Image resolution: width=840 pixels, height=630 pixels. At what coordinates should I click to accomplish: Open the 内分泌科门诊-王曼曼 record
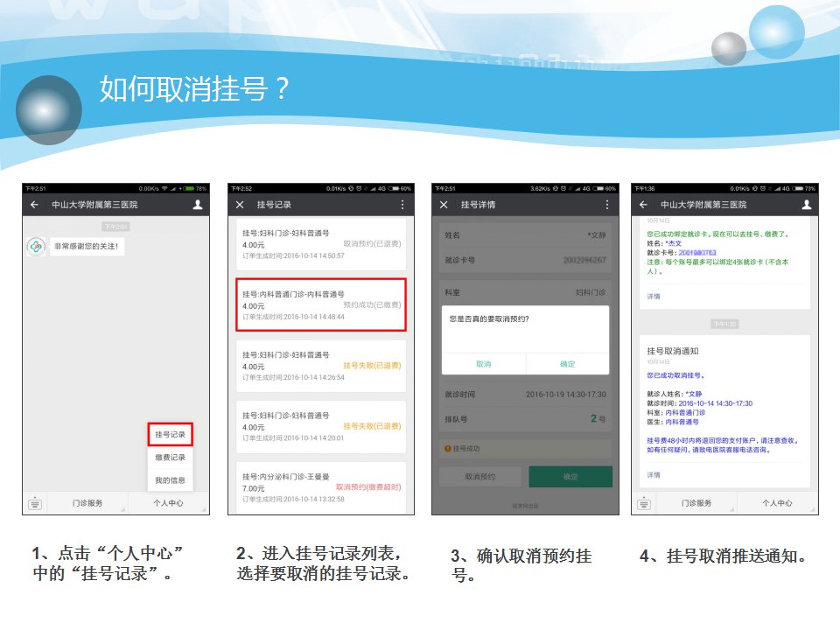tap(321, 487)
